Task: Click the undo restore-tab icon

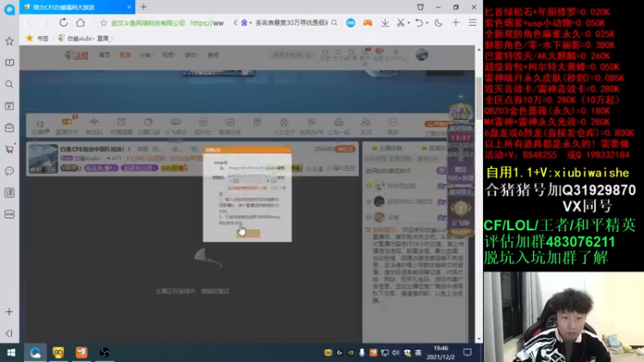Action: [x=419, y=23]
